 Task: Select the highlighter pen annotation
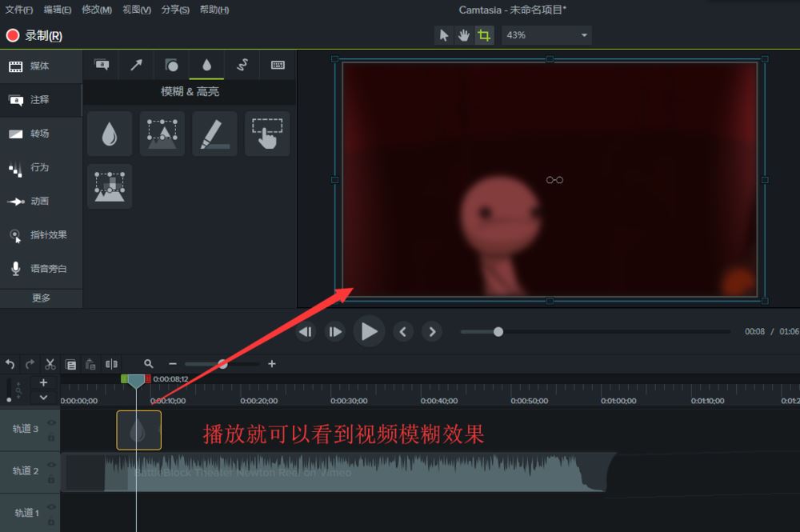pyautogui.click(x=214, y=134)
